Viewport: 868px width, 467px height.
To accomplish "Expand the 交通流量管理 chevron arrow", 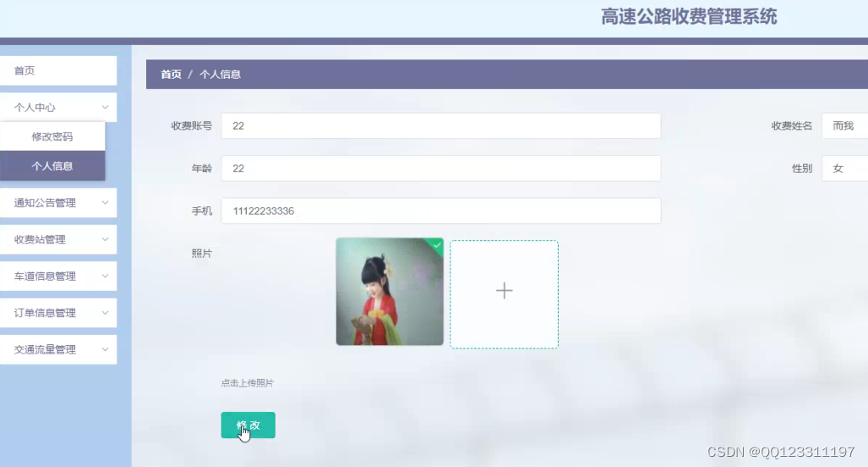I will [105, 349].
